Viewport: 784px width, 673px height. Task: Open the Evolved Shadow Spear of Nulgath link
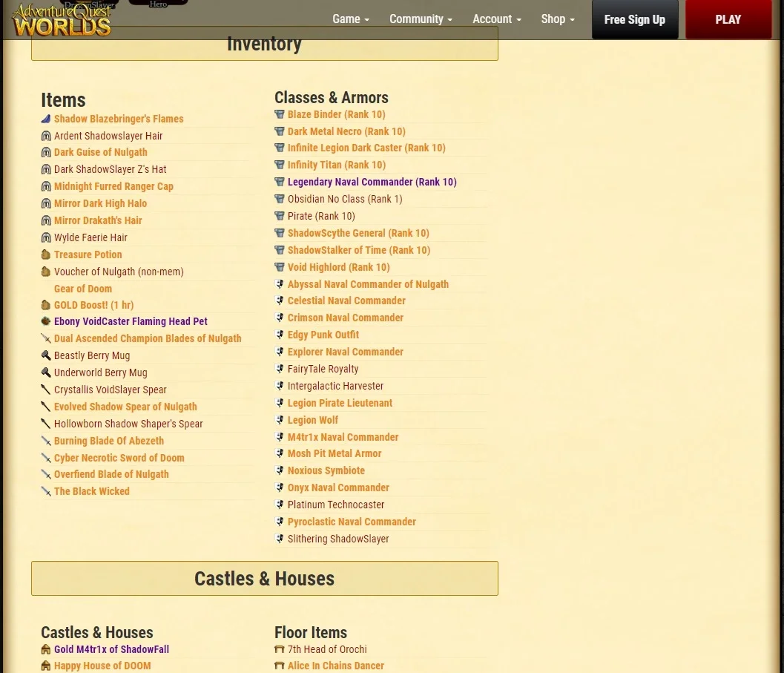[125, 407]
